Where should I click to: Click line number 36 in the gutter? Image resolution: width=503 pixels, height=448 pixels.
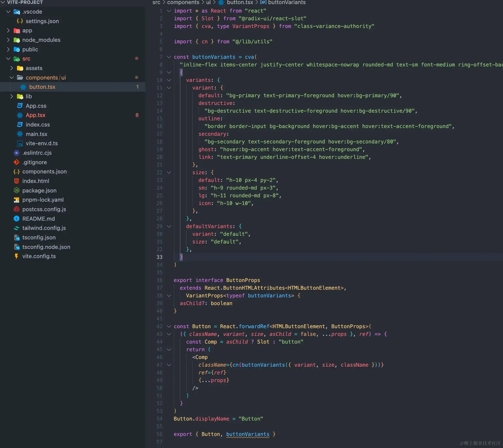pos(159,280)
